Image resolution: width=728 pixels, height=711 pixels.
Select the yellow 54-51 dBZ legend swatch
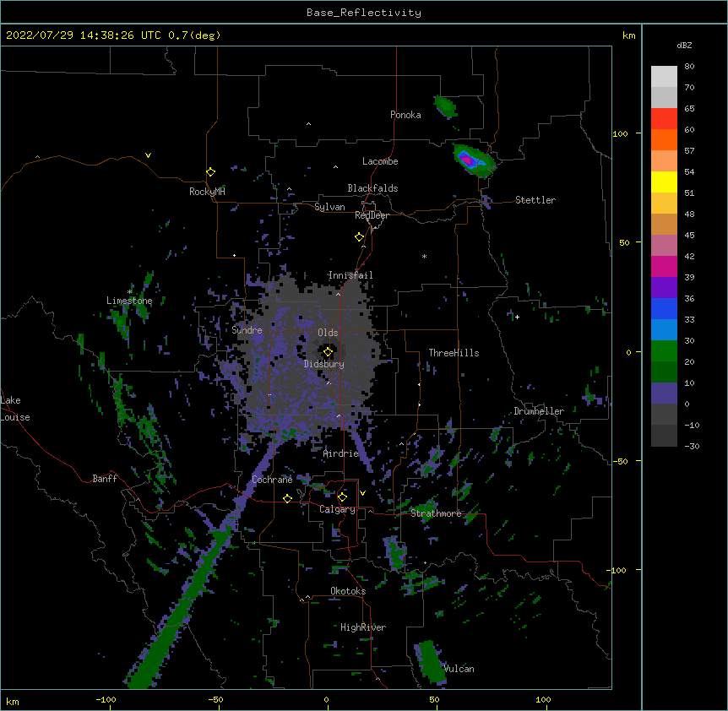point(664,182)
